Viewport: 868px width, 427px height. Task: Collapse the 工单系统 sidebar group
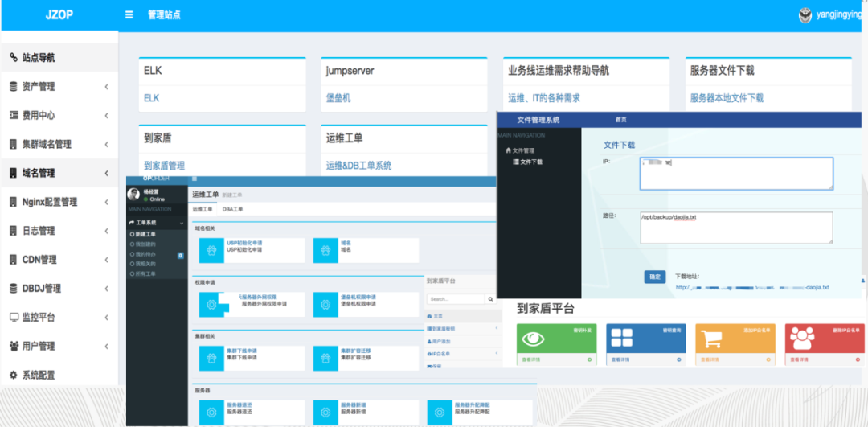coord(158,223)
